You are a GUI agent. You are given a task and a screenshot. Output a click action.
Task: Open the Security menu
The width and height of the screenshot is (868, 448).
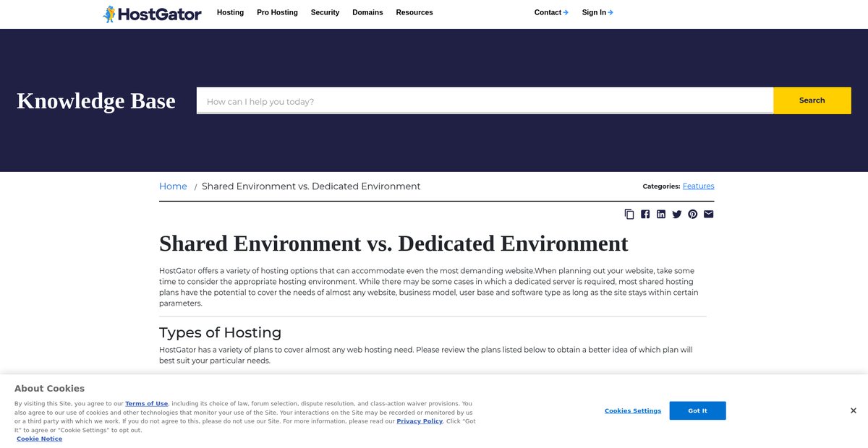pos(325,12)
